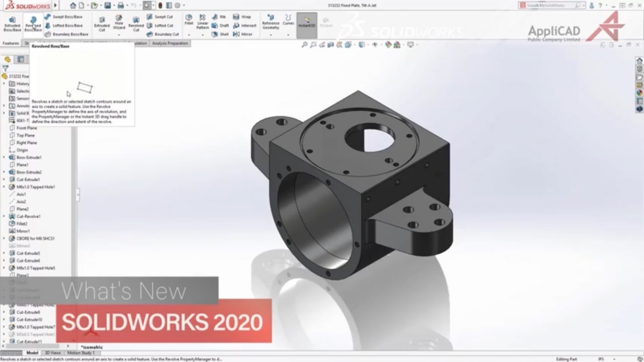
Task: Expand the SOLIDWORKS menu arrow
Action: click(x=55, y=6)
